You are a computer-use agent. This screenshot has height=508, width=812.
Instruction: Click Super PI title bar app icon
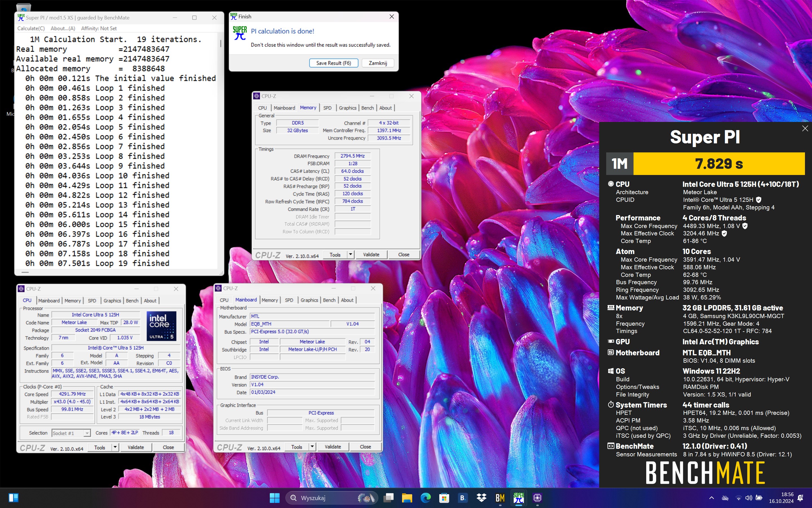21,17
